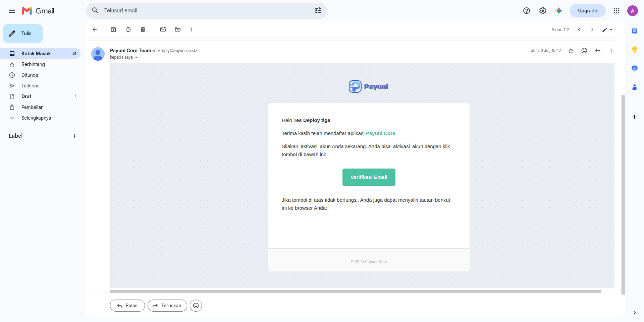Delete this email with trash icon
This screenshot has width=644, height=322.
143,29
